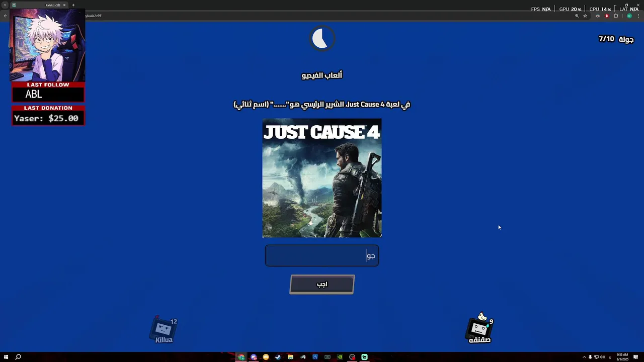The image size is (644, 362).
Task: Click the network icon in the system tray
Action: pyautogui.click(x=596, y=357)
